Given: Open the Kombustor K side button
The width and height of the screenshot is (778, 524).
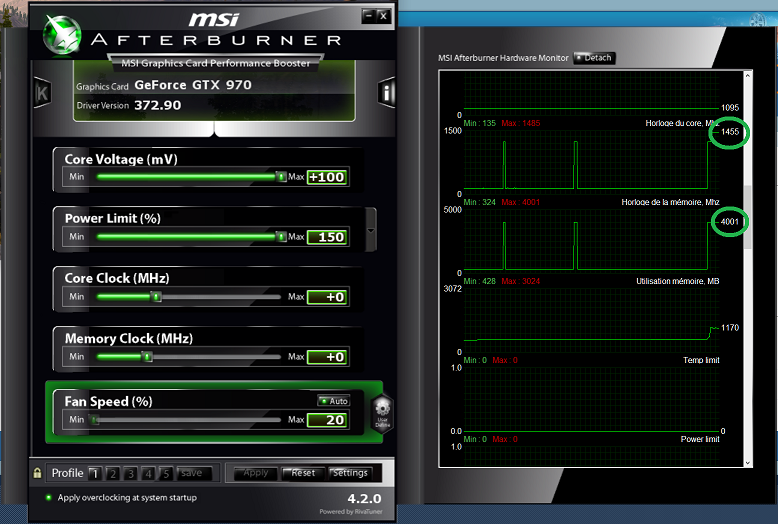Looking at the screenshot, I should (x=43, y=93).
